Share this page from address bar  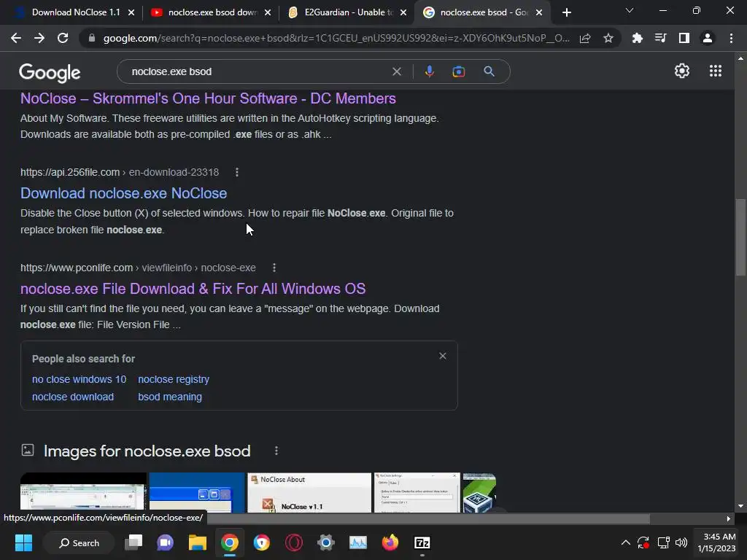tap(585, 38)
